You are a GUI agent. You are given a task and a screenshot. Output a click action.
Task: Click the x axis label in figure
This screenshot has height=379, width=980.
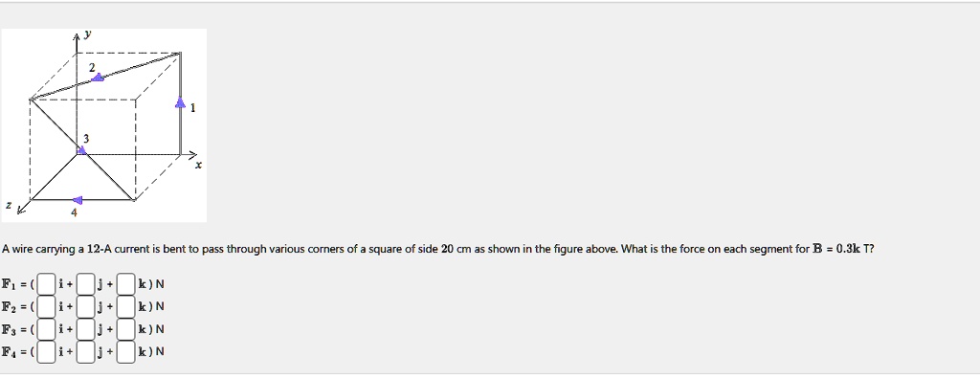[x=199, y=166]
